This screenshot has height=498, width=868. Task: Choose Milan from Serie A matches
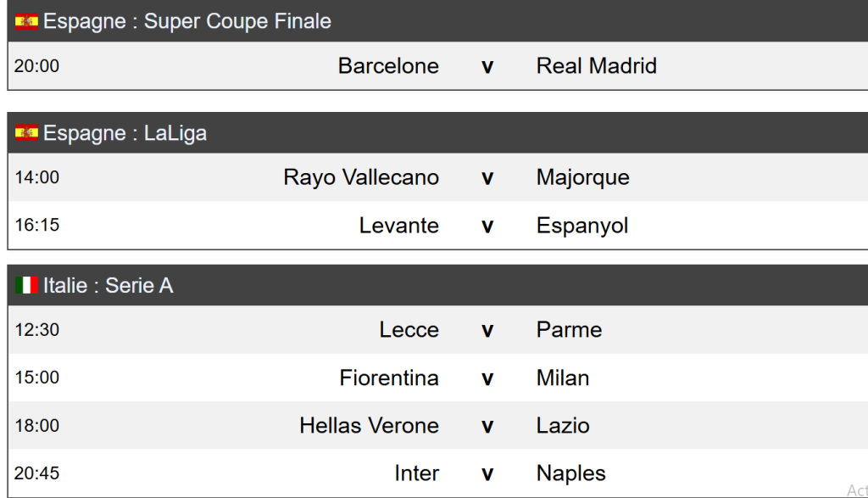(563, 378)
